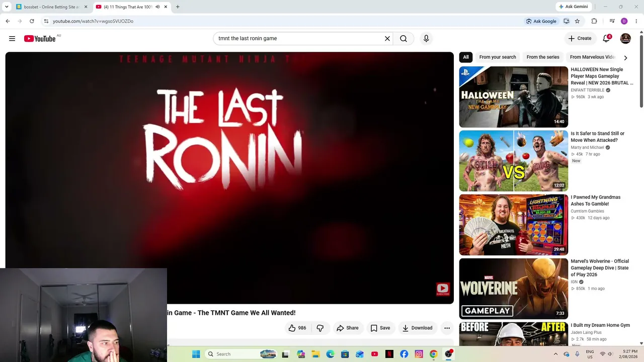Viewport: 644px width, 362px height.
Task: Open the Wolverine Gameplay thumbnail
Action: (513, 289)
